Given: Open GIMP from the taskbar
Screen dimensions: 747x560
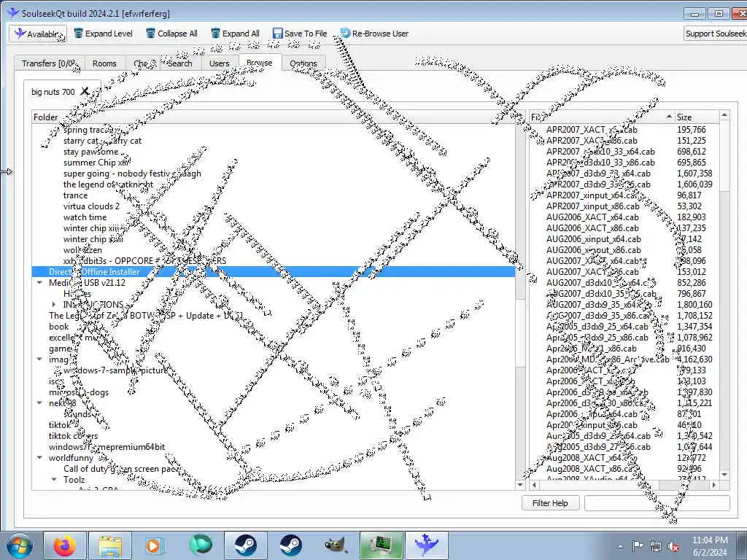Looking at the screenshot, I should tap(336, 545).
